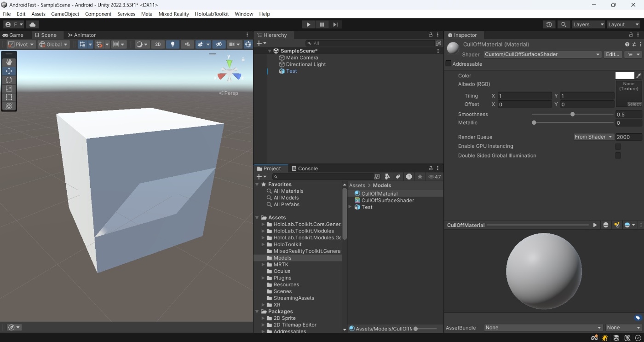Viewport: 644px width, 342px height.
Task: Open the HoloLabToolkit menu
Action: pos(212,14)
